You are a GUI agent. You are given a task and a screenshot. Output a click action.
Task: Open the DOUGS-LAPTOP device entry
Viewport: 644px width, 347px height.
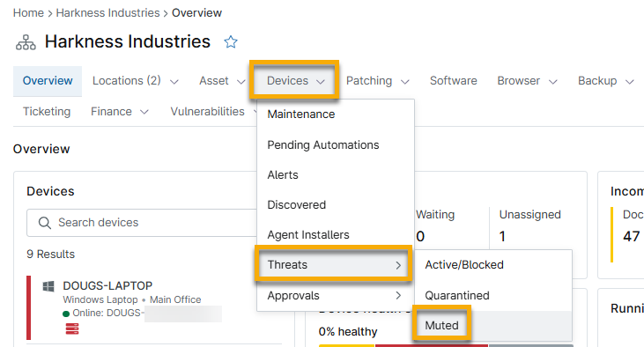pyautogui.click(x=107, y=286)
